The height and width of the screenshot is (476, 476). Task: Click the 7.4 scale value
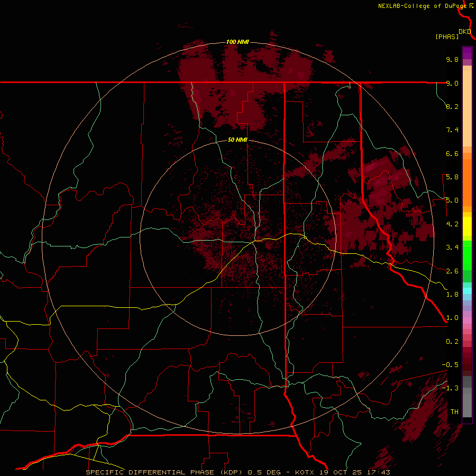coord(452,130)
